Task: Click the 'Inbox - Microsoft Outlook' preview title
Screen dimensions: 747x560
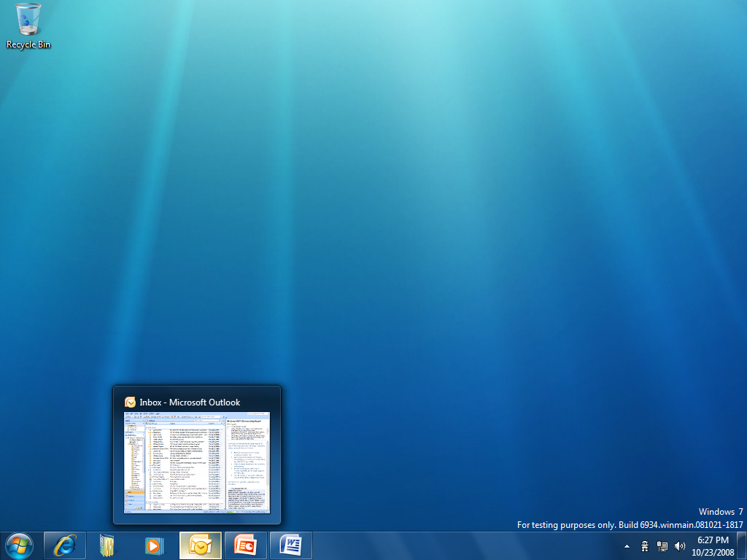Action: (x=190, y=402)
